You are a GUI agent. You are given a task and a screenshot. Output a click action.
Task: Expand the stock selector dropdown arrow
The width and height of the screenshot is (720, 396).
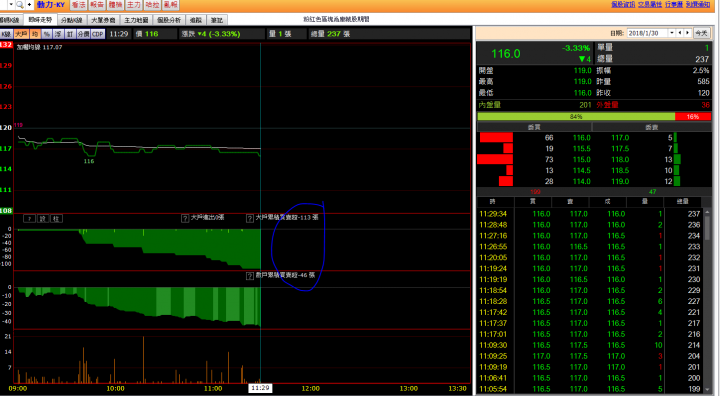(11, 5)
